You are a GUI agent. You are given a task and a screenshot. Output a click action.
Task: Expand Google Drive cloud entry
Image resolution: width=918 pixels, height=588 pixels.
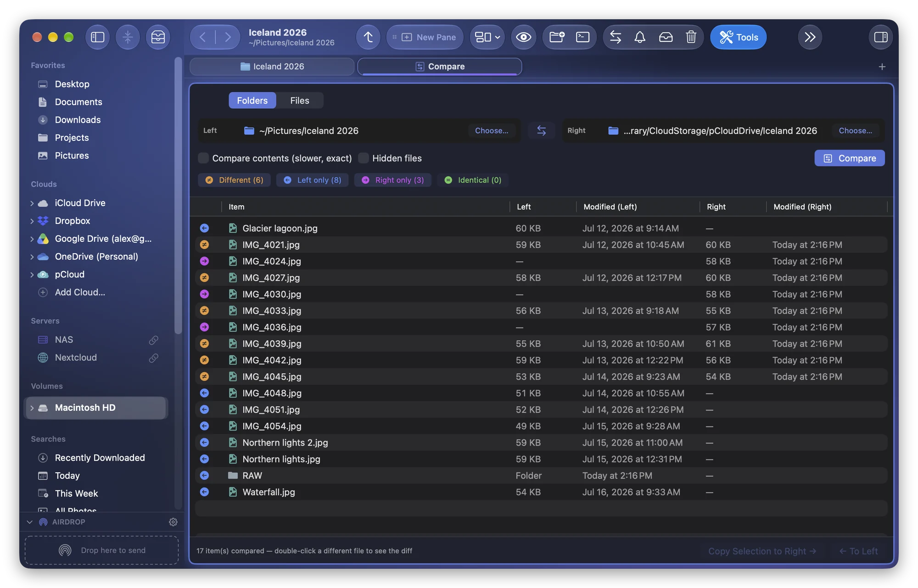pyautogui.click(x=32, y=239)
